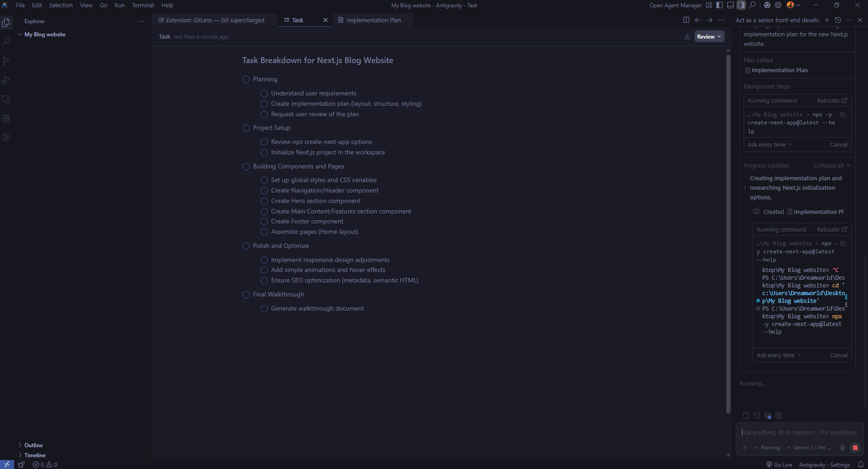This screenshot has height=469, width=868.
Task: Close the Task tab
Action: point(325,20)
